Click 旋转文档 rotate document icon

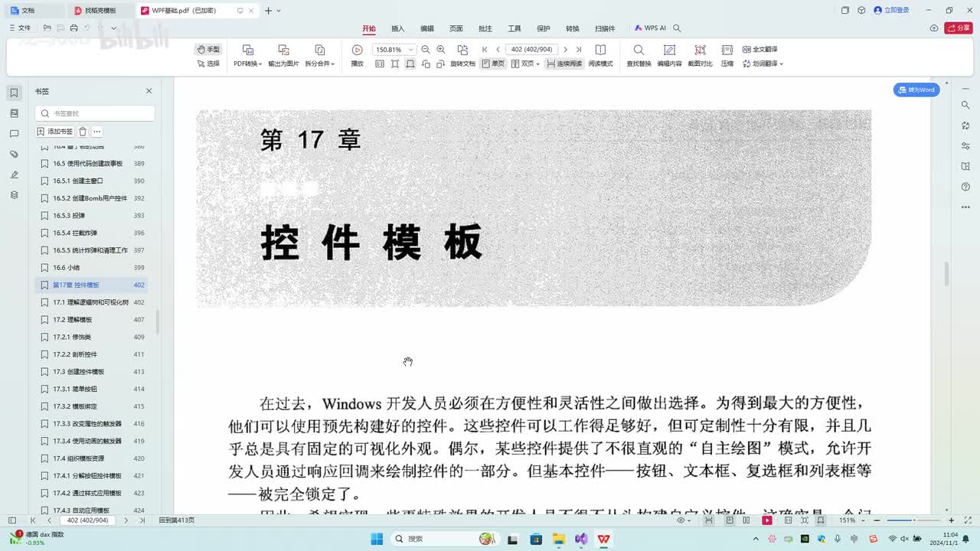pos(462,50)
